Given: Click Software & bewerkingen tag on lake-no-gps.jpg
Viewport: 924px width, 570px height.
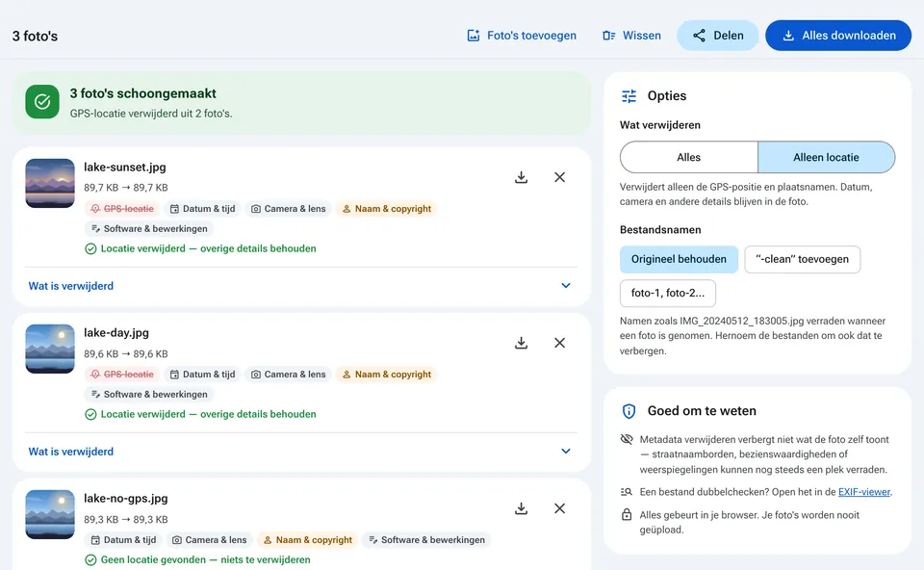Looking at the screenshot, I should [x=427, y=540].
